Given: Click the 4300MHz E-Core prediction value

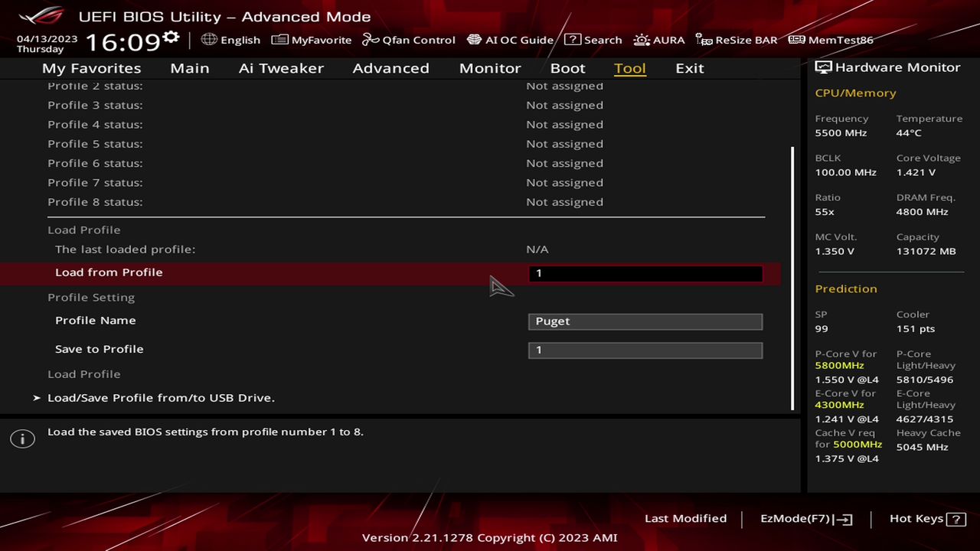Looking at the screenshot, I should coord(839,405).
